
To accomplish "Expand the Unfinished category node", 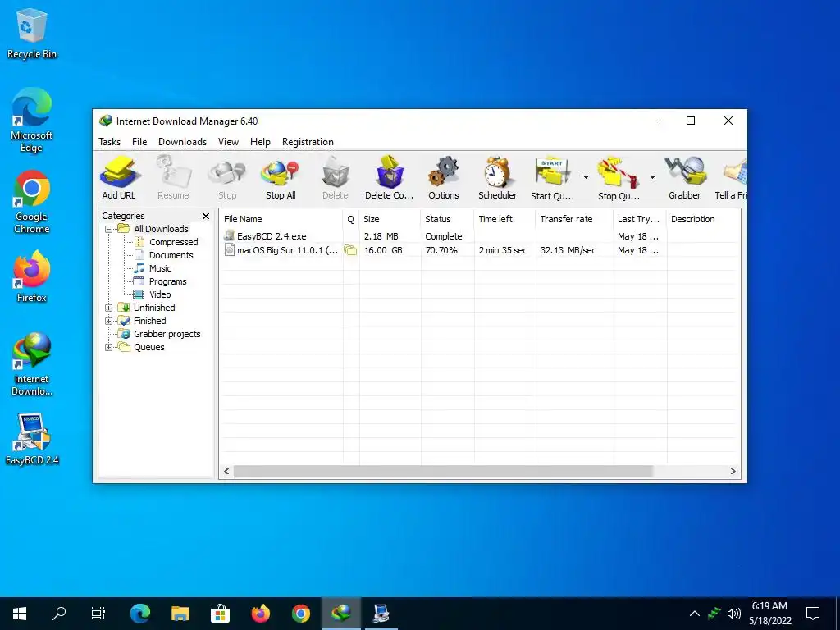I will point(108,308).
